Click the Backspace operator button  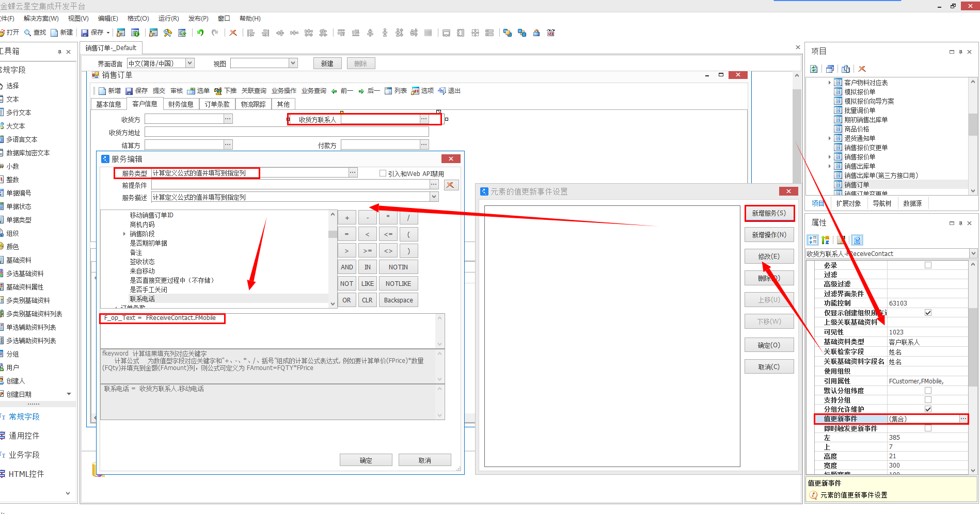[398, 300]
